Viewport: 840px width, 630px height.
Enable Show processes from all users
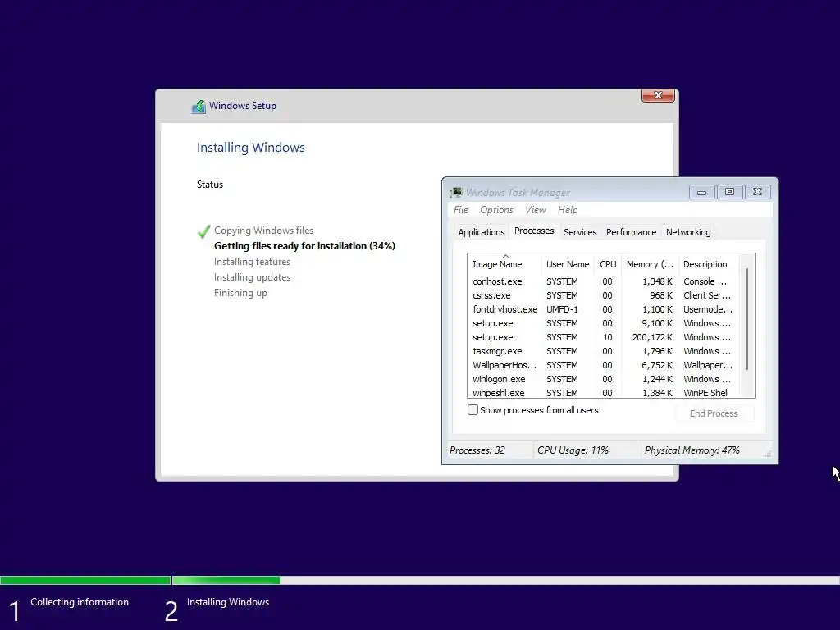coord(472,410)
